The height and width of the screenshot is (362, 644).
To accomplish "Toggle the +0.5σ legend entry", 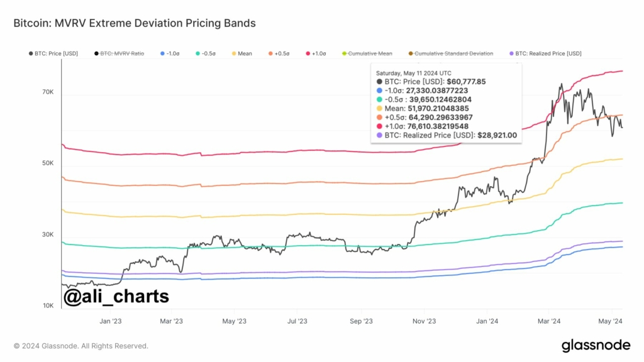I will tap(279, 53).
